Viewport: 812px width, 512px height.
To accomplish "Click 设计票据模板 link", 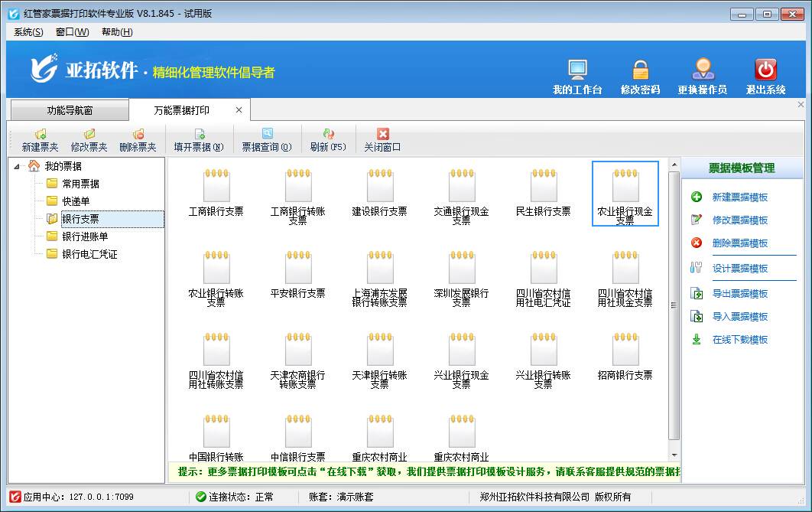I will tap(740, 269).
